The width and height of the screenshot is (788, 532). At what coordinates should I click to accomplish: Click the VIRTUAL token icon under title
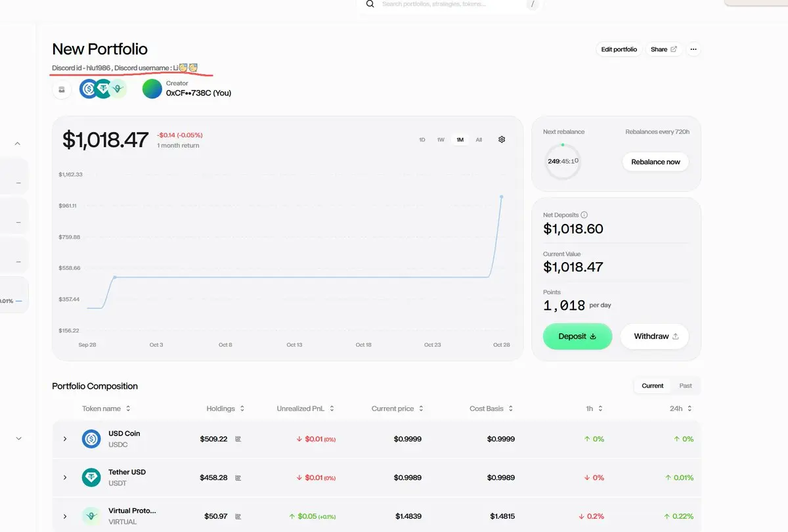118,89
